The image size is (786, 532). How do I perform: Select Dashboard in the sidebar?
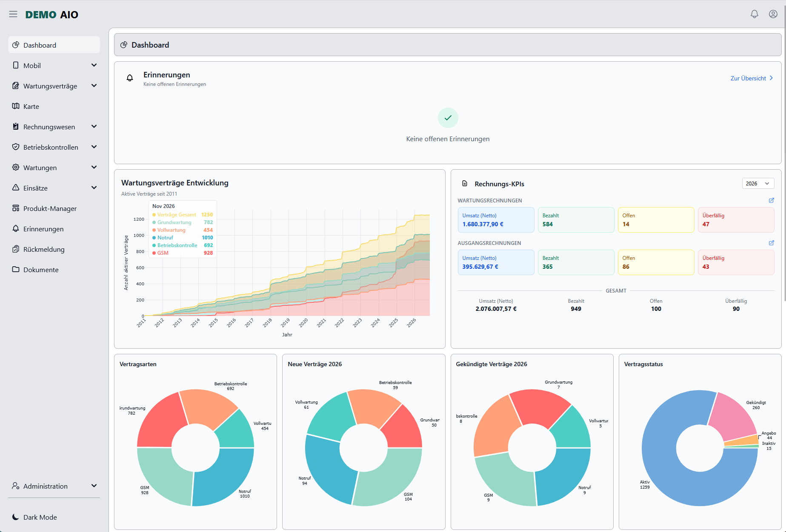tap(54, 45)
